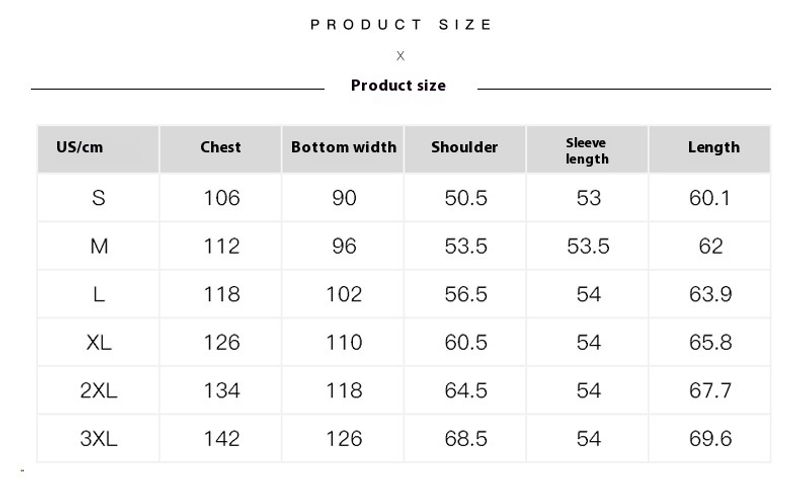Click the bold Product size heading
The width and height of the screenshot is (800, 492).
click(x=398, y=86)
